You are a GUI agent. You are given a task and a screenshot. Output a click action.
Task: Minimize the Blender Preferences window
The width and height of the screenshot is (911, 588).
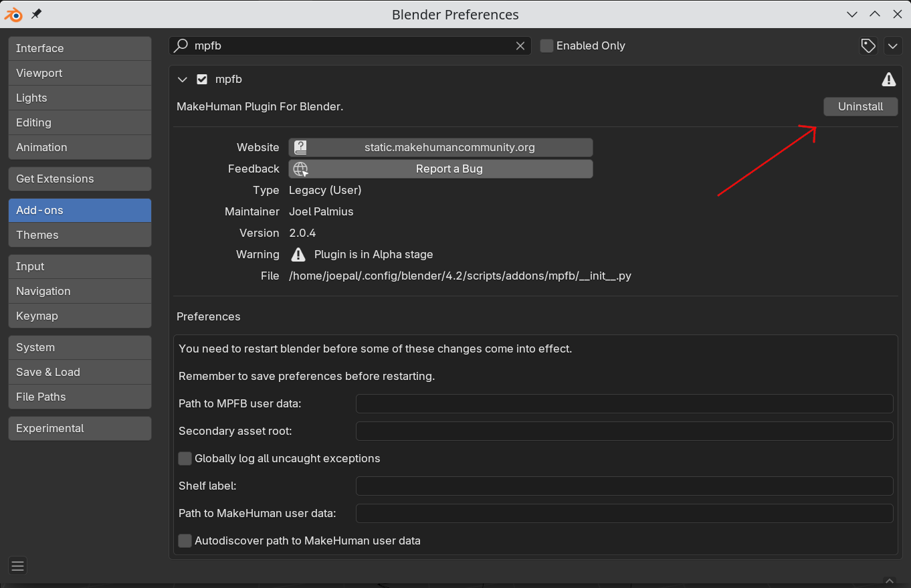click(852, 14)
